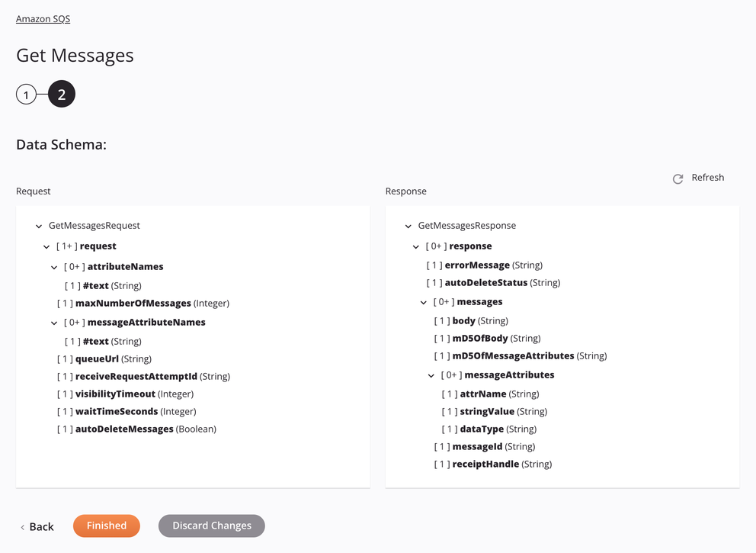This screenshot has height=553, width=756.
Task: Click Discard Changes button
Action: [x=211, y=526]
